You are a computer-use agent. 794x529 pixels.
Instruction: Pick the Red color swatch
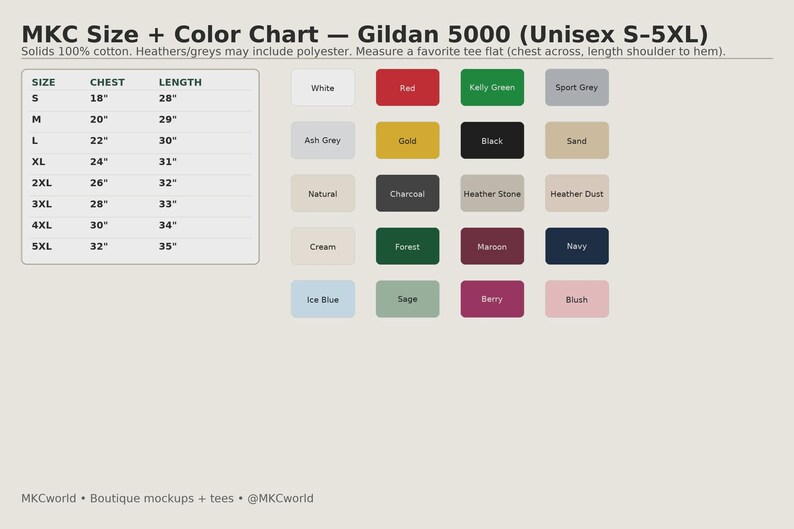407,88
